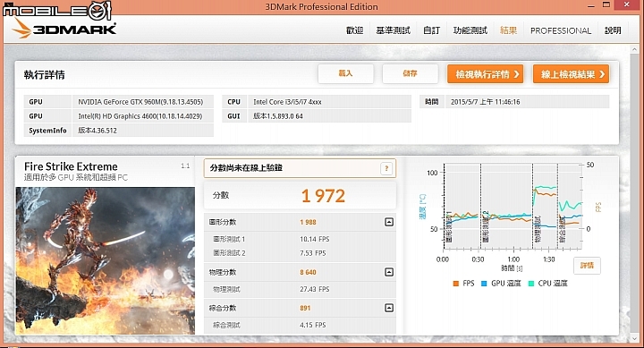Screen dimensions: 644x348
Task: Open the 歡迎 welcome tab
Action: [354, 30]
